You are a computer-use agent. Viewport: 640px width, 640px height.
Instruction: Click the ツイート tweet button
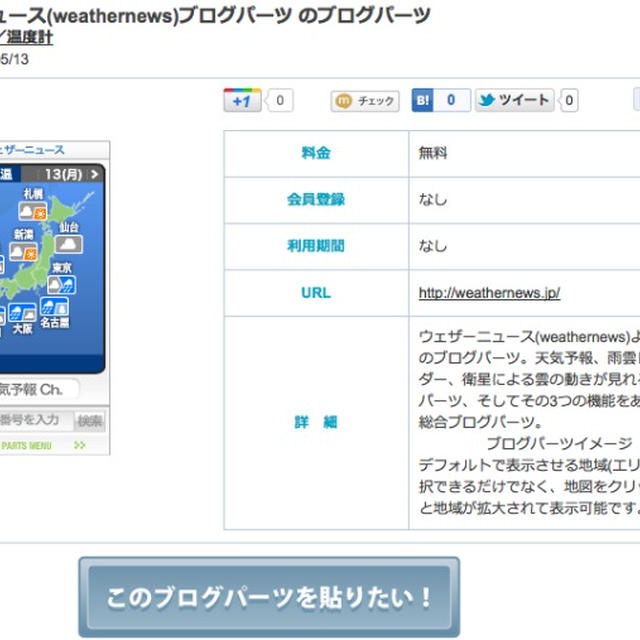(x=514, y=100)
